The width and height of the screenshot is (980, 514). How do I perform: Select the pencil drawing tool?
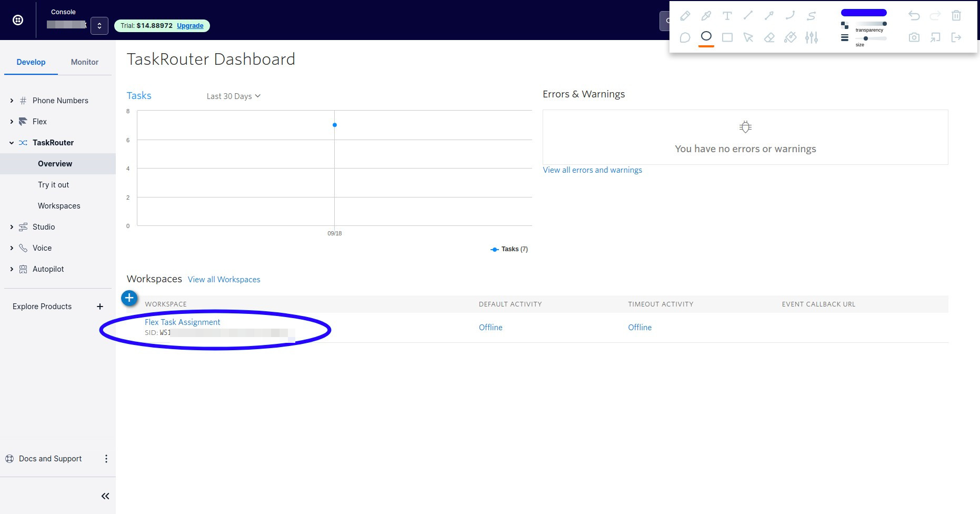pos(685,16)
